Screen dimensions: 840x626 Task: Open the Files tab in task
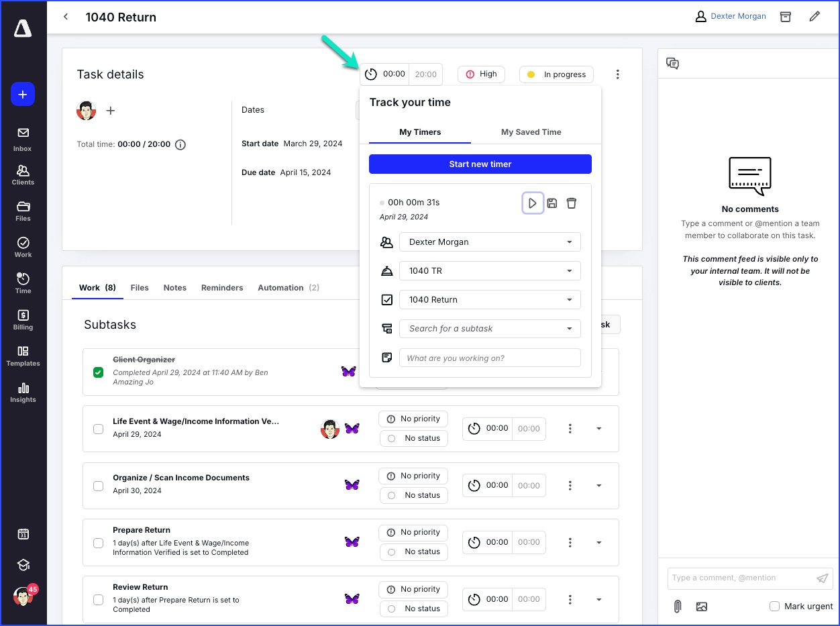coord(140,288)
